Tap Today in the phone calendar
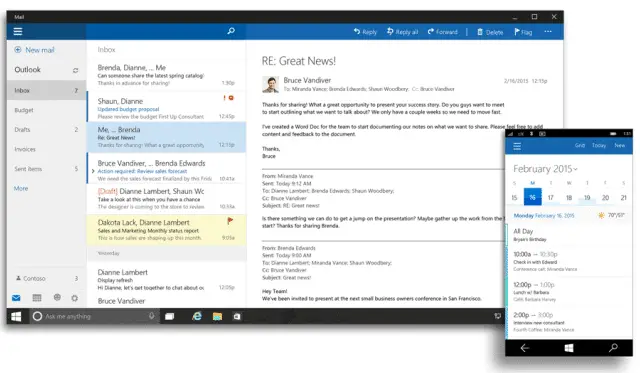This screenshot has height=373, width=640. tap(599, 145)
